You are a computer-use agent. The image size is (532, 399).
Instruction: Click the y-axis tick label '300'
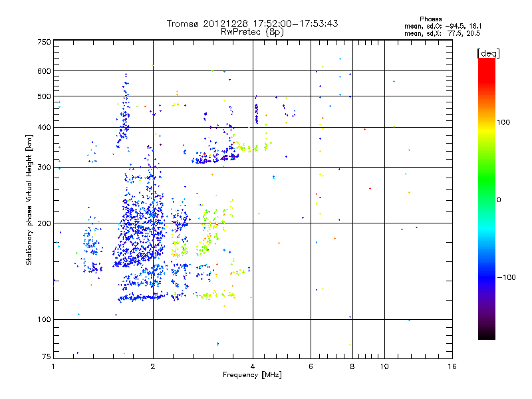44,168
